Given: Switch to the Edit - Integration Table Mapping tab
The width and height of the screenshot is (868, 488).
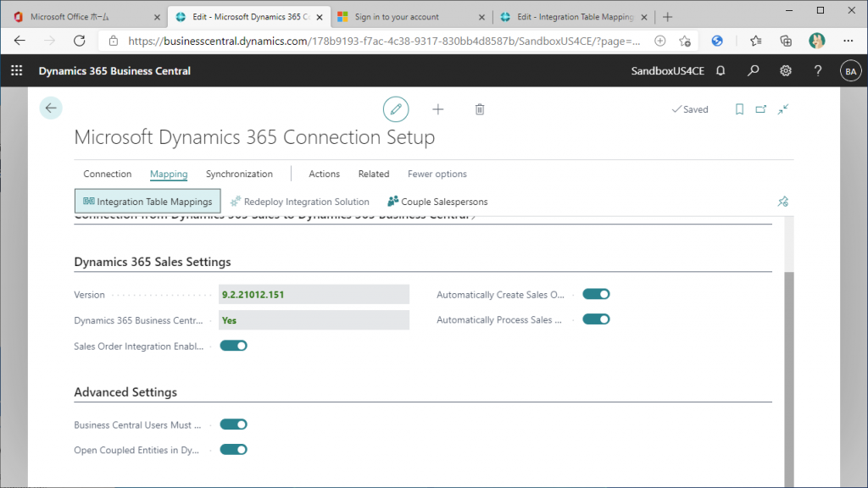Looking at the screenshot, I should (574, 17).
